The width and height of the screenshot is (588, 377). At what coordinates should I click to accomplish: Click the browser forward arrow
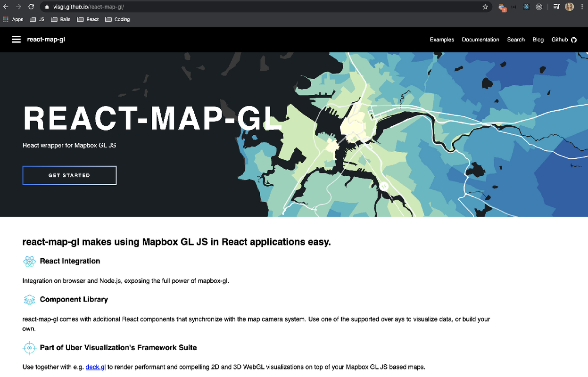tap(18, 7)
